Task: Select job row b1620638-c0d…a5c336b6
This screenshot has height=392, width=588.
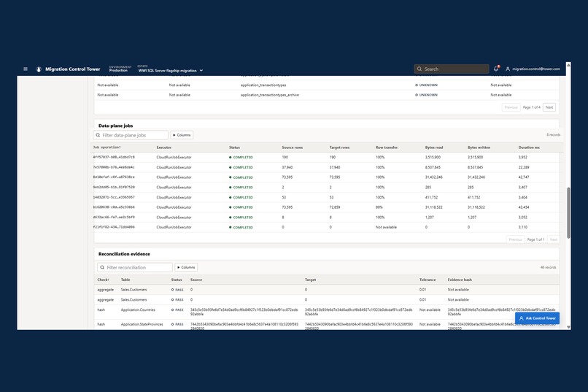Action: [326, 207]
